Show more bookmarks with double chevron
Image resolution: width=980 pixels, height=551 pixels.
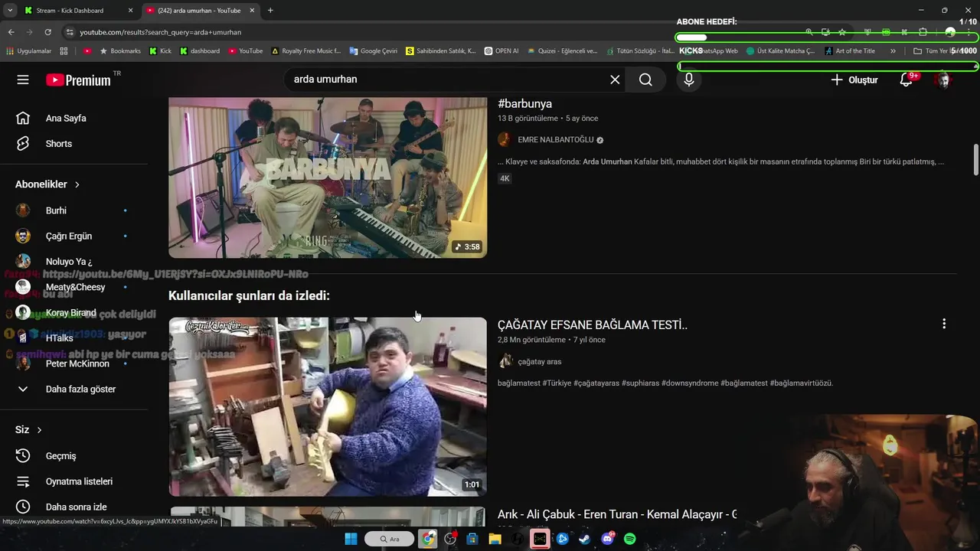893,51
